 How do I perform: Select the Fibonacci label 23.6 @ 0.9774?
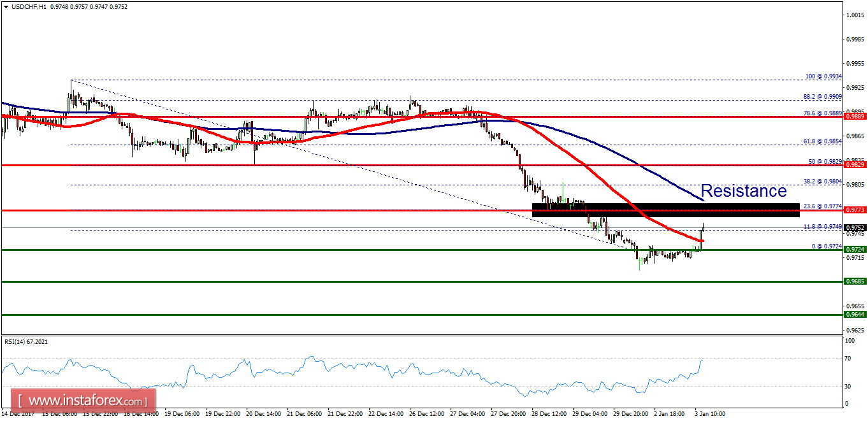point(823,206)
